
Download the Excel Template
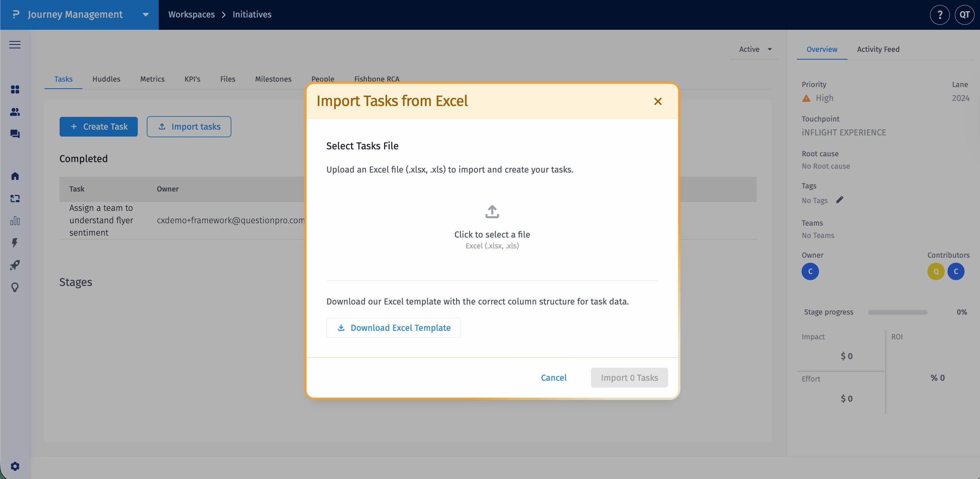(393, 328)
